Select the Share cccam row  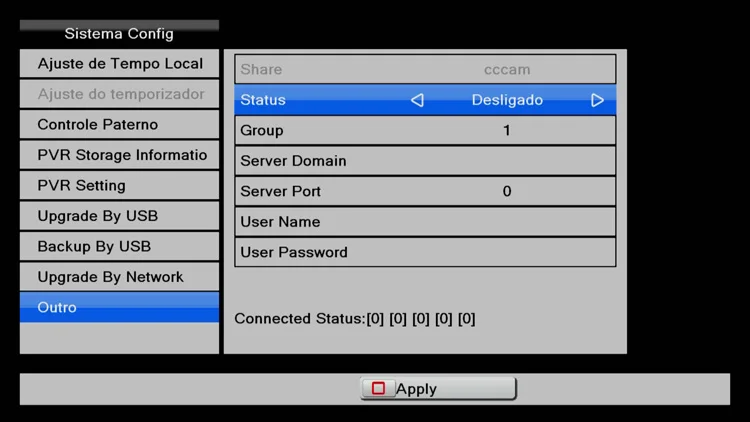(x=425, y=69)
